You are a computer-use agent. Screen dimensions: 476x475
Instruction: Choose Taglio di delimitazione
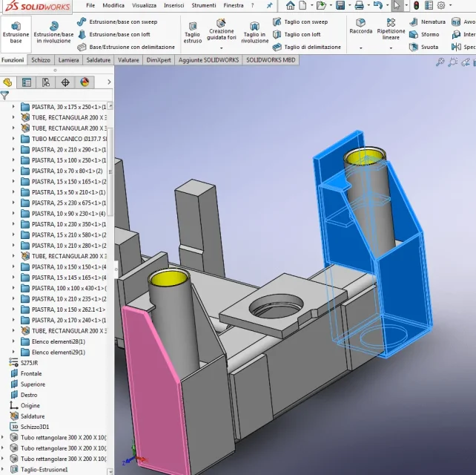tap(307, 47)
